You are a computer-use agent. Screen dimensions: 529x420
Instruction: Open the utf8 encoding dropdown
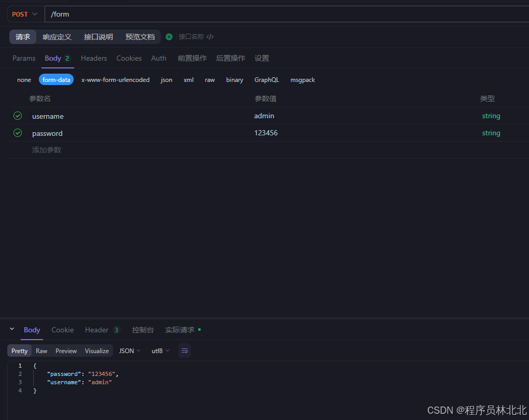click(160, 351)
